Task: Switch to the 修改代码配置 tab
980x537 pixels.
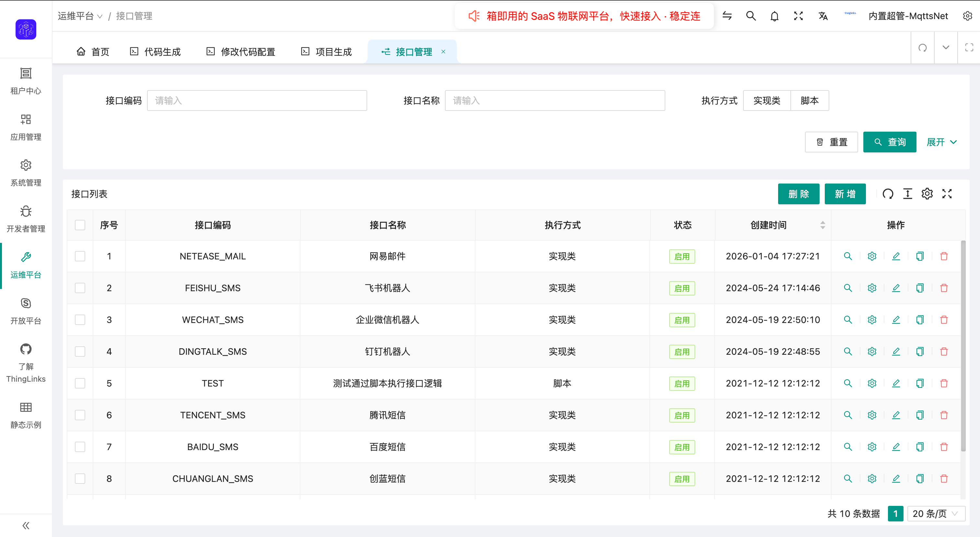Action: point(241,52)
